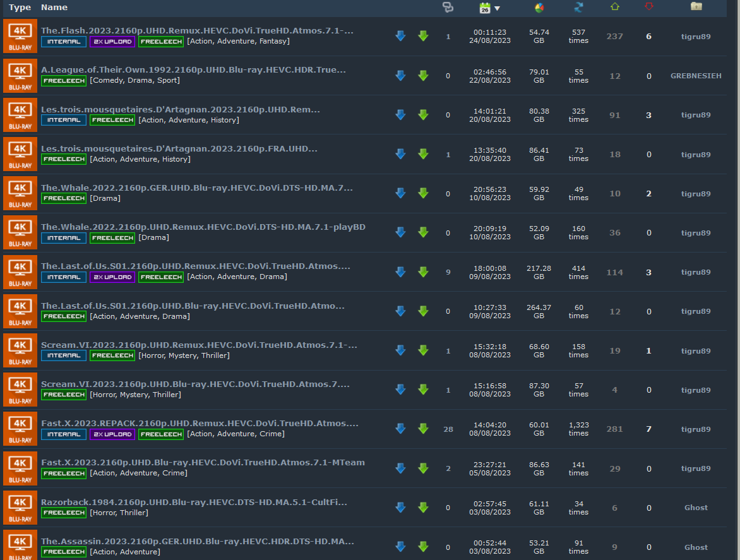This screenshot has width=740, height=560.
Task: Click the '217.28 GB' size on The.Last.of.Us Remux
Action: [539, 272]
